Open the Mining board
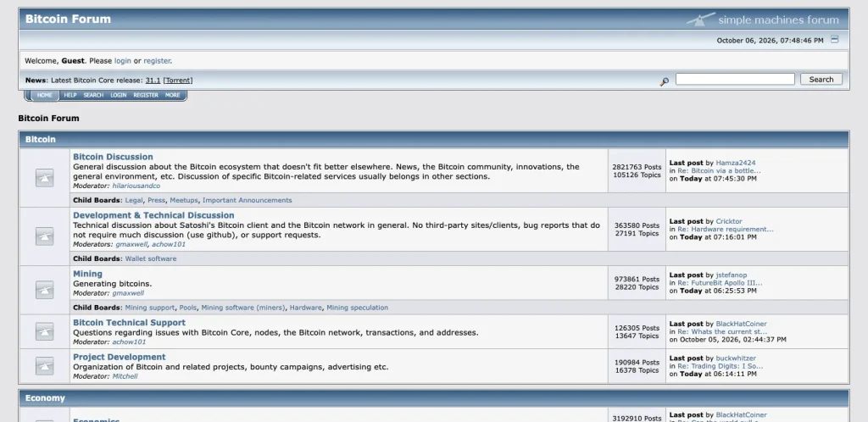 coord(87,274)
